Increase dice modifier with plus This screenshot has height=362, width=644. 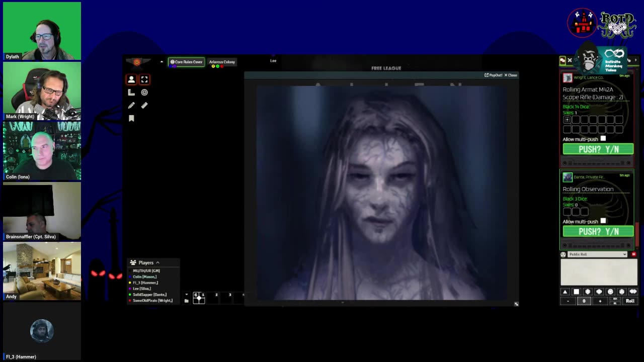[x=600, y=301]
